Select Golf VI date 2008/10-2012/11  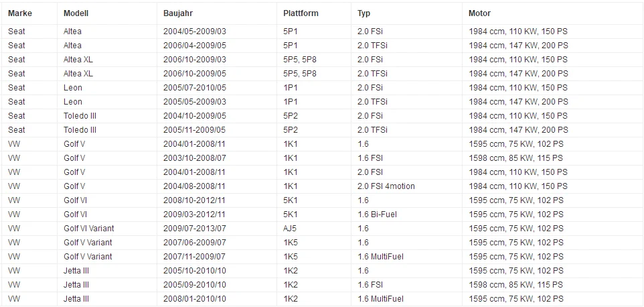[195, 200]
